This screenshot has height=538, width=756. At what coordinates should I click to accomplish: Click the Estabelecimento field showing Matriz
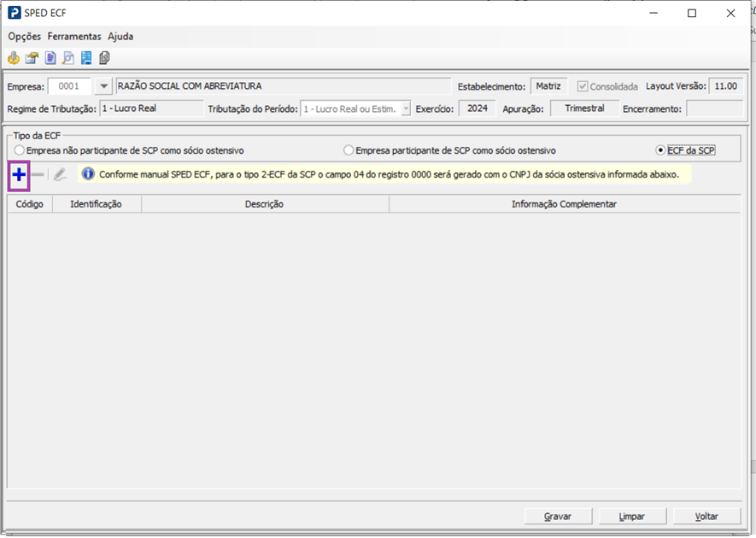click(x=548, y=86)
